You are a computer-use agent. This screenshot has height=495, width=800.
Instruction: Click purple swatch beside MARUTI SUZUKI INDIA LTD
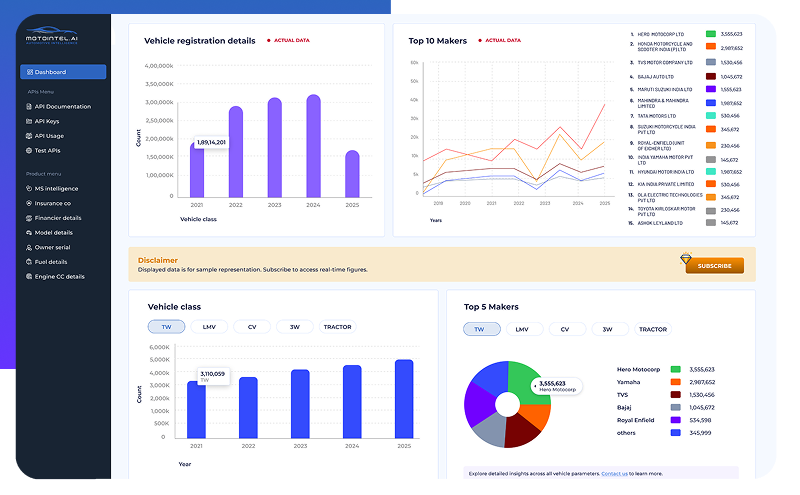[x=711, y=89]
